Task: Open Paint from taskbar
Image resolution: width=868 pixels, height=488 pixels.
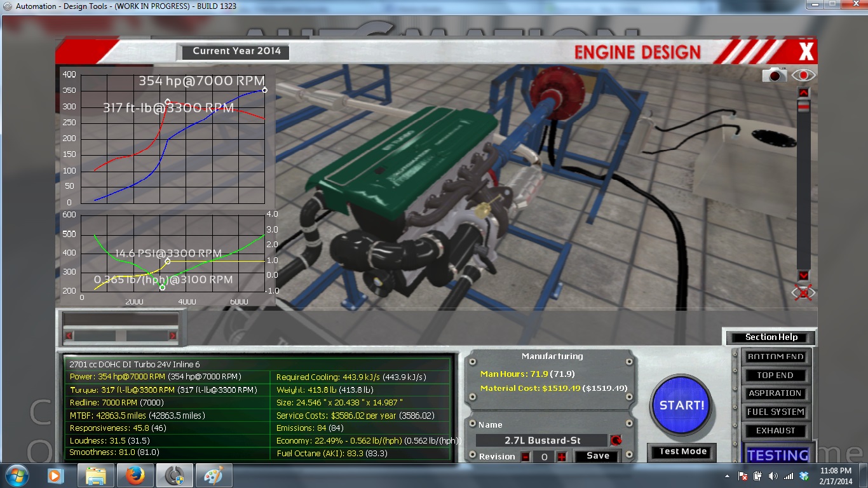Action: pyautogui.click(x=214, y=475)
